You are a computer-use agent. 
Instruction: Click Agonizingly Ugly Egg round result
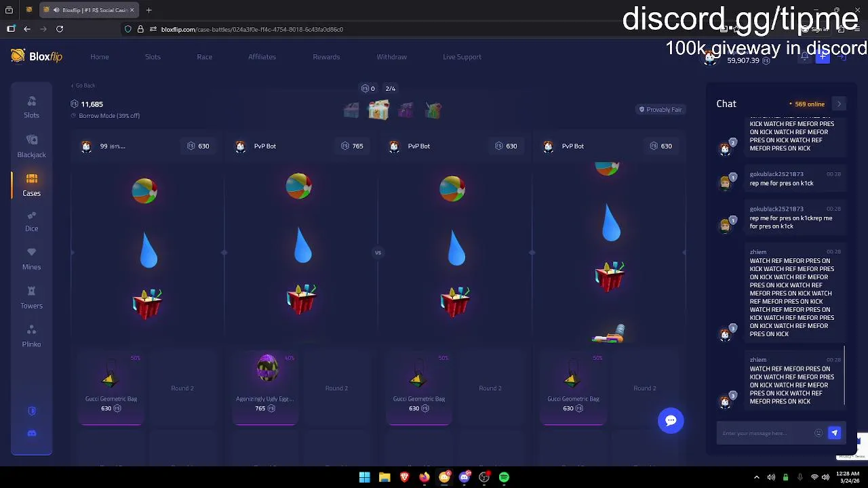tap(264, 388)
